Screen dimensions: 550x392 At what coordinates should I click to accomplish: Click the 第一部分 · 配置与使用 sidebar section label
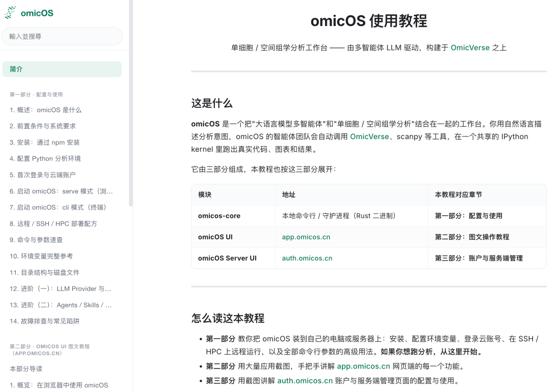(x=36, y=95)
